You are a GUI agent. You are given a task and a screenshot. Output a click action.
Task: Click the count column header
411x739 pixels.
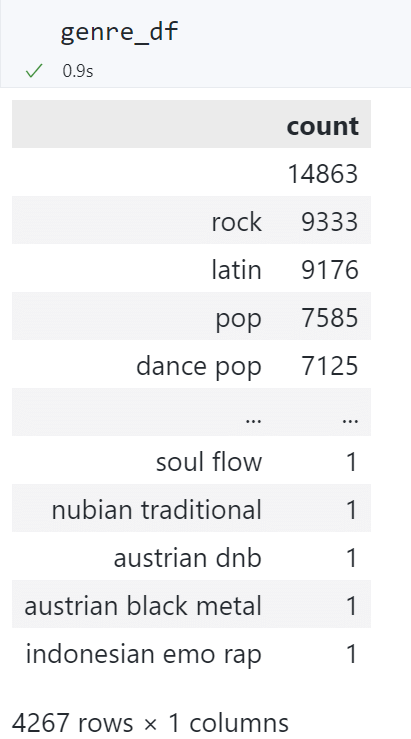pos(323,126)
